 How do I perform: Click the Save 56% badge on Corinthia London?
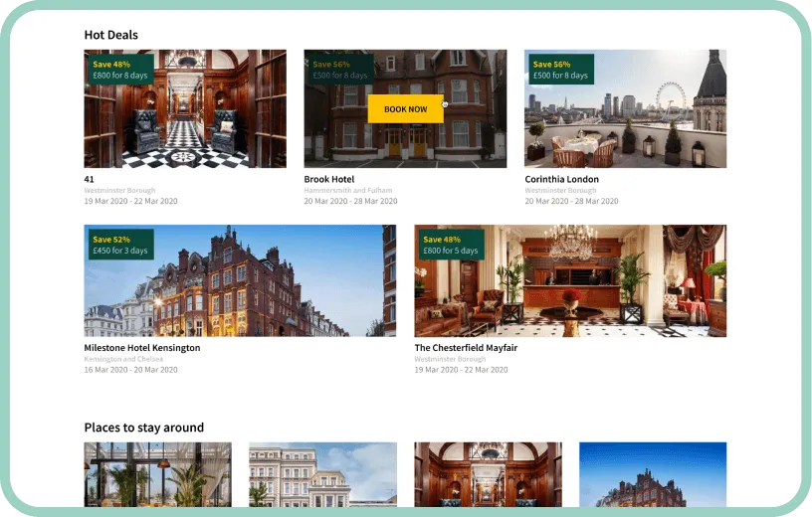click(x=561, y=70)
